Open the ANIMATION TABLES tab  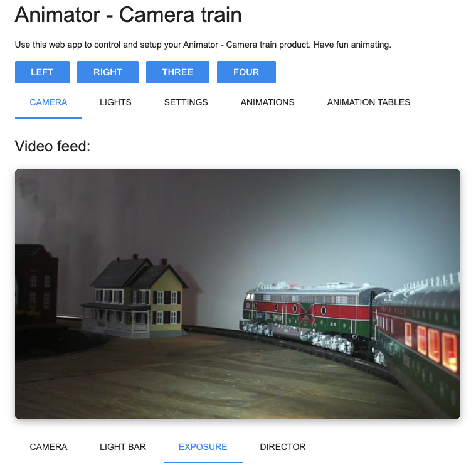368,102
